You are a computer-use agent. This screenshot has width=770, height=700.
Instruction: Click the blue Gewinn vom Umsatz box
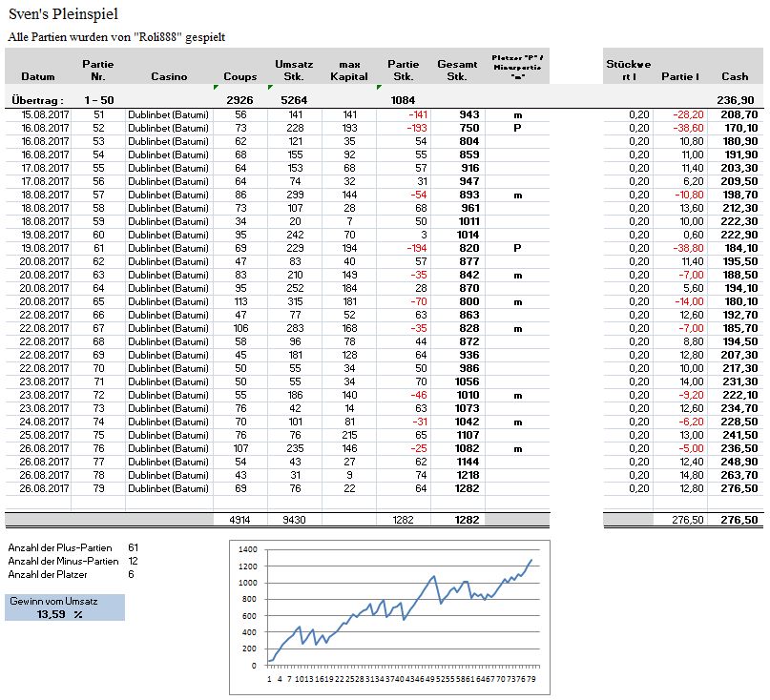pyautogui.click(x=64, y=607)
